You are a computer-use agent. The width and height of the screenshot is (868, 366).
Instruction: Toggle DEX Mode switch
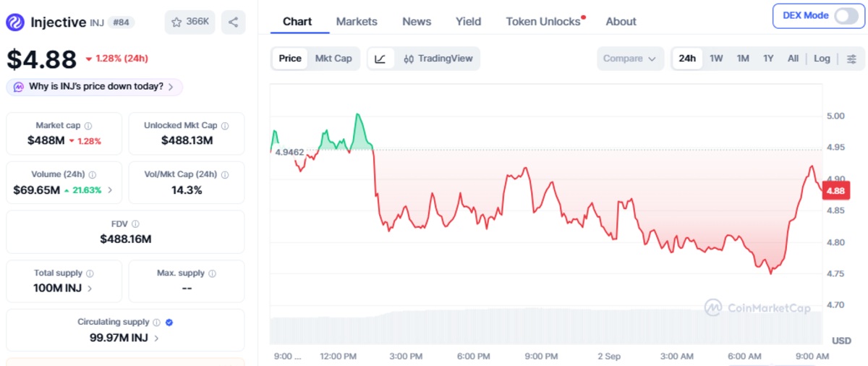point(845,16)
